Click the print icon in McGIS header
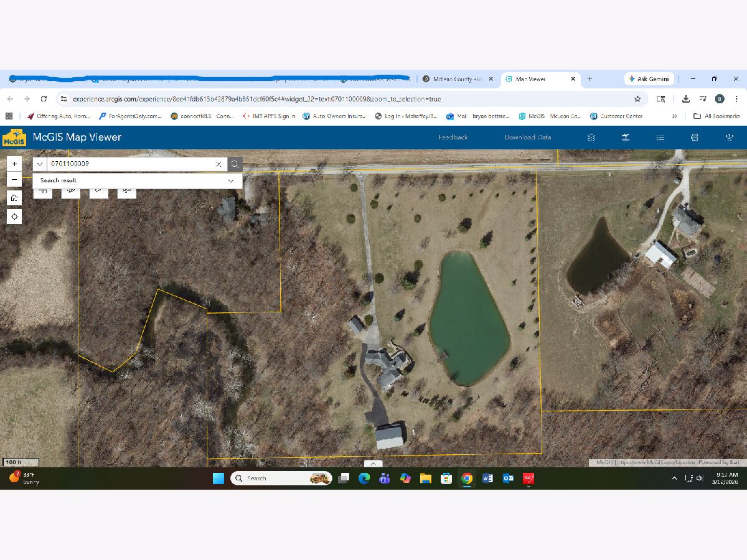This screenshot has height=560, width=747. pos(695,138)
